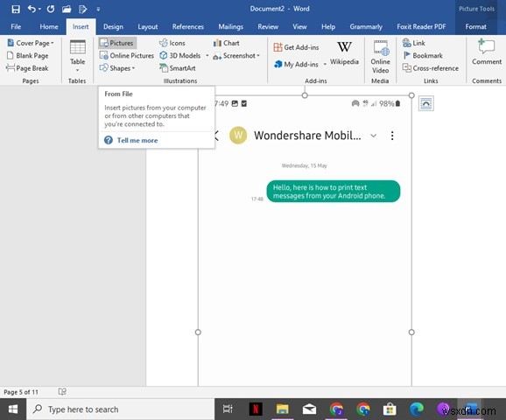Open the Layout tab

click(148, 27)
